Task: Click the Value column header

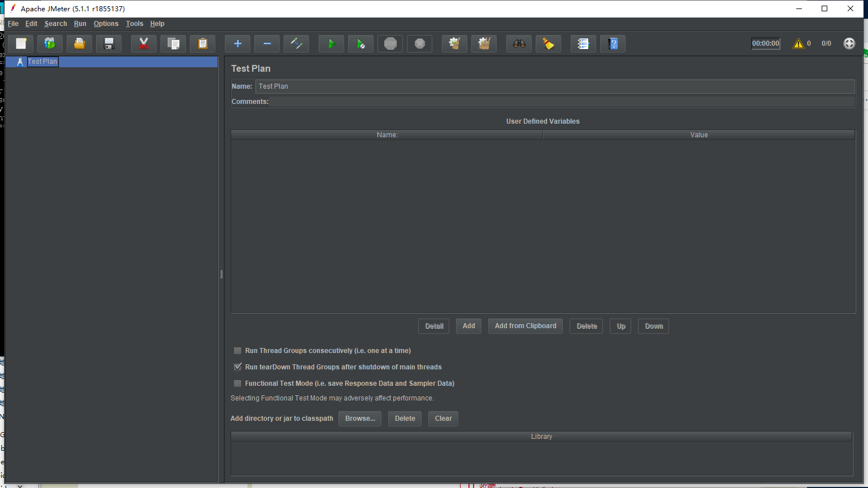Action: [699, 135]
